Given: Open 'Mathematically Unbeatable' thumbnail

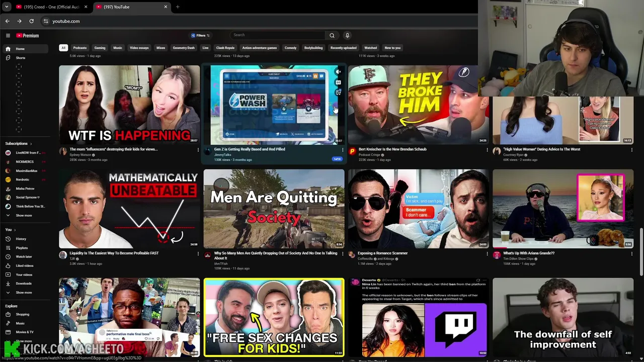Looking at the screenshot, I should [129, 208].
